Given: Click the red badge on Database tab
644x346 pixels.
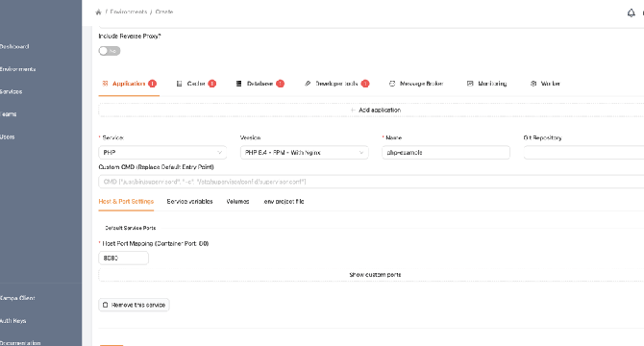Looking at the screenshot, I should point(280,84).
